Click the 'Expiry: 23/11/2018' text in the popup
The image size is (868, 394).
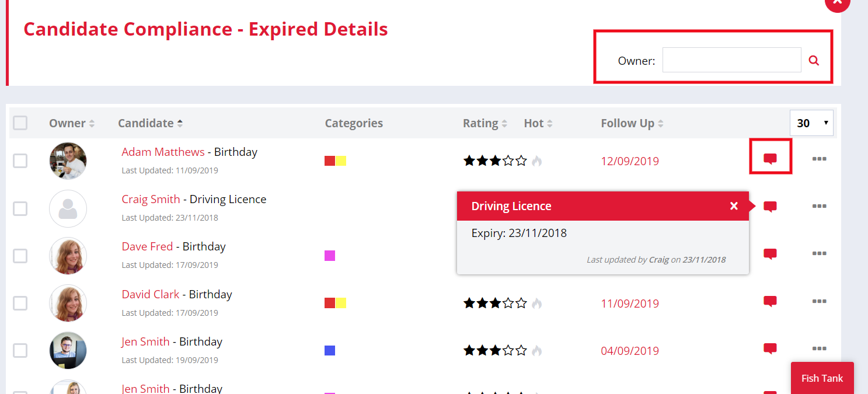coord(519,233)
